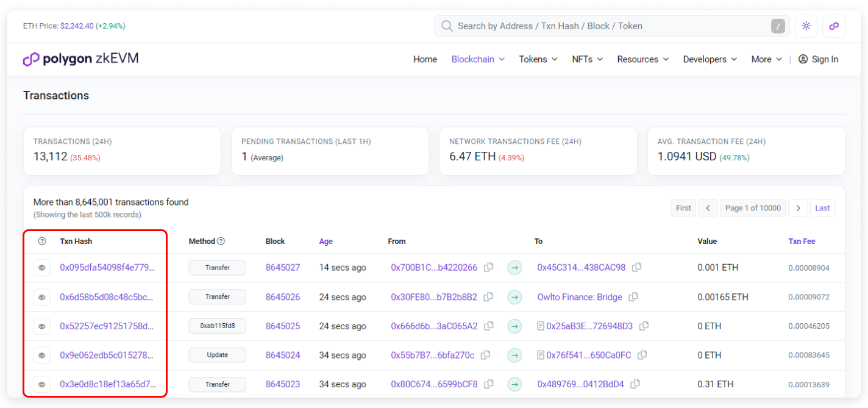The image size is (868, 408).
Task: Expand the Blockchain dropdown menu
Action: pyautogui.click(x=478, y=59)
